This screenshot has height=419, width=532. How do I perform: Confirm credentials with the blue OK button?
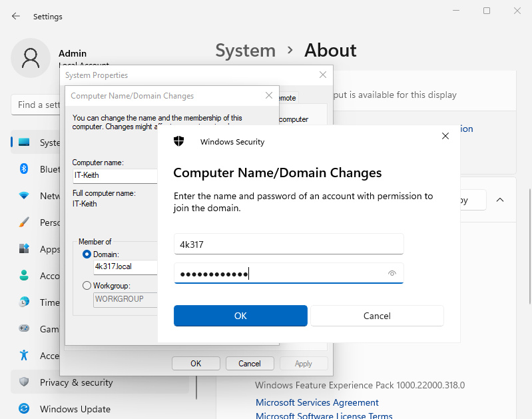[x=240, y=316]
